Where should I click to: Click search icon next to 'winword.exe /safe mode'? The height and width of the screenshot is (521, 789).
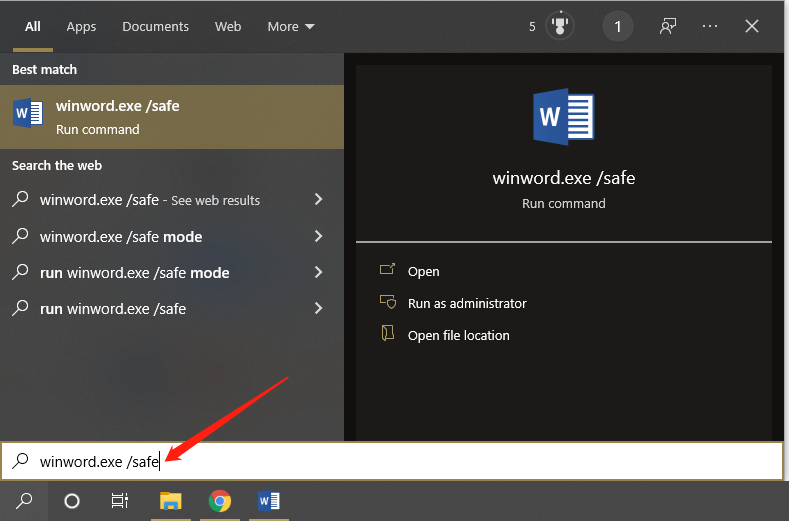click(20, 236)
